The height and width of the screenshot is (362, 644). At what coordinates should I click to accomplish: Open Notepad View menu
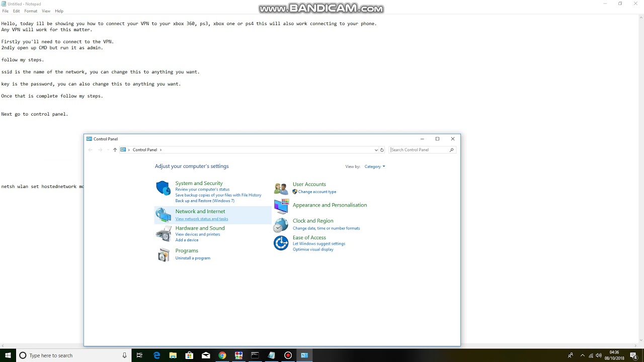click(46, 11)
